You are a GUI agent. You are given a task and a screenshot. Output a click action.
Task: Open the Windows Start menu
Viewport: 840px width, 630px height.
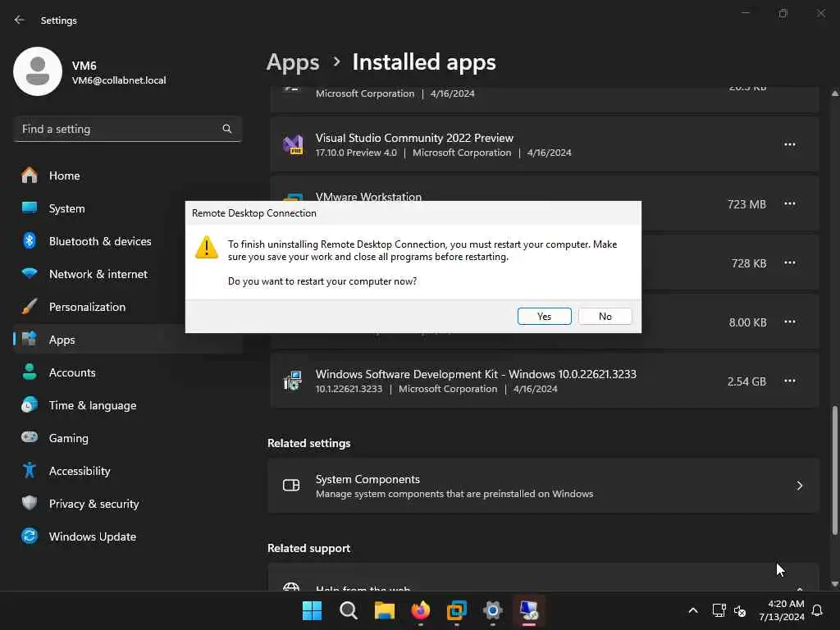[x=312, y=610]
